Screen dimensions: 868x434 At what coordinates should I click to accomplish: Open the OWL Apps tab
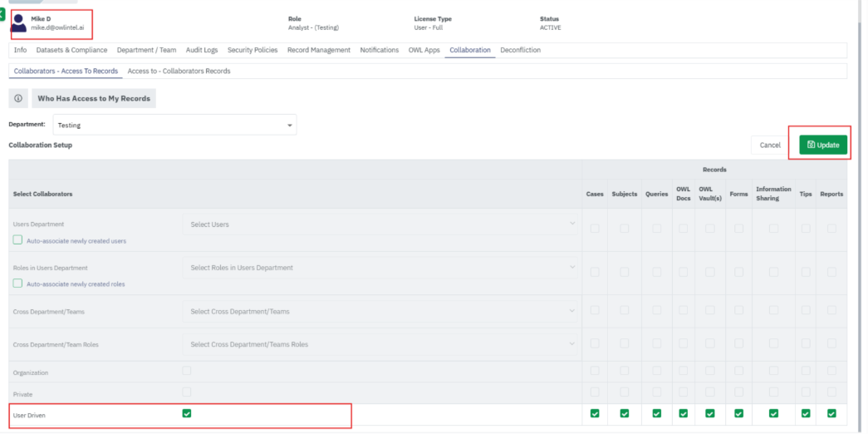pyautogui.click(x=424, y=51)
